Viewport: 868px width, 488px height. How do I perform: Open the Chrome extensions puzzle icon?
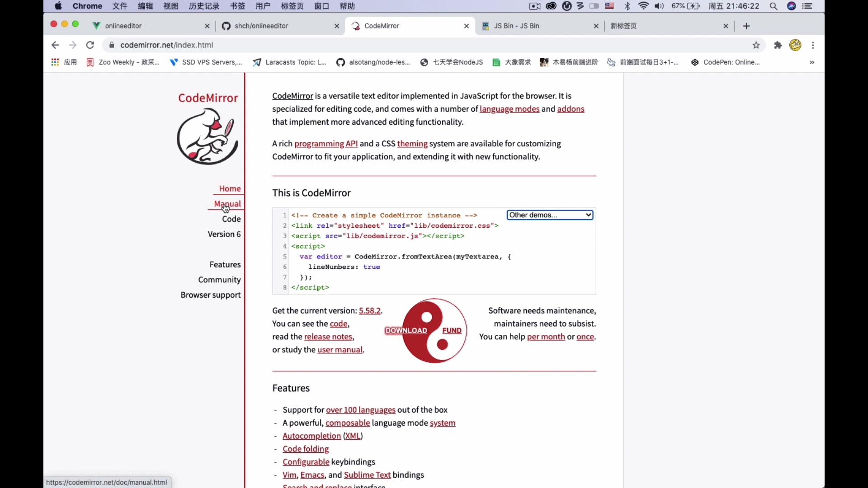pyautogui.click(x=778, y=45)
